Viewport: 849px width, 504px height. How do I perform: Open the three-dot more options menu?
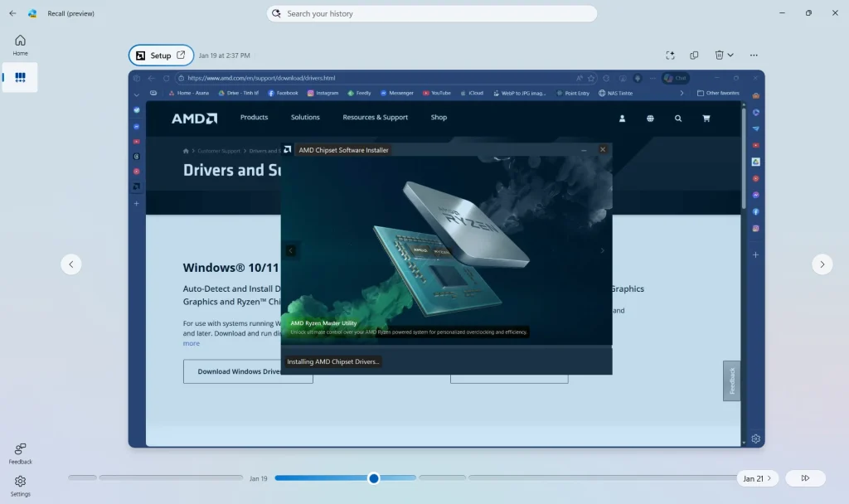[x=753, y=56]
